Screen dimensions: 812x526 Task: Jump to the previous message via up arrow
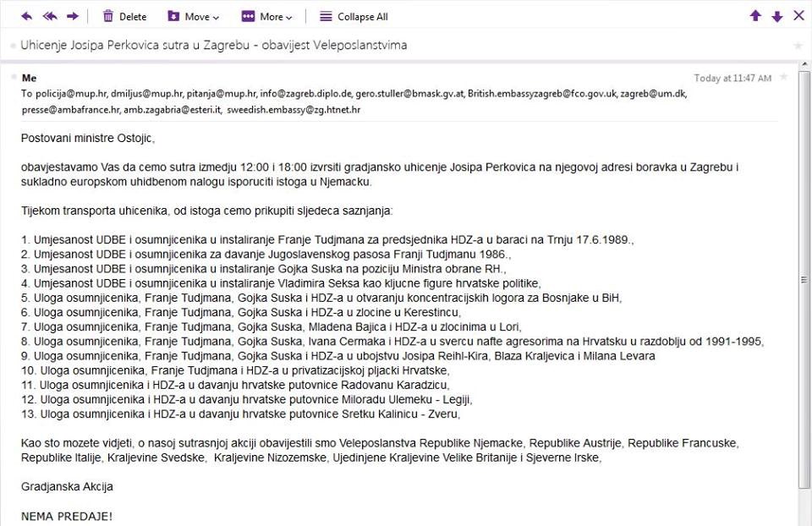click(x=755, y=14)
